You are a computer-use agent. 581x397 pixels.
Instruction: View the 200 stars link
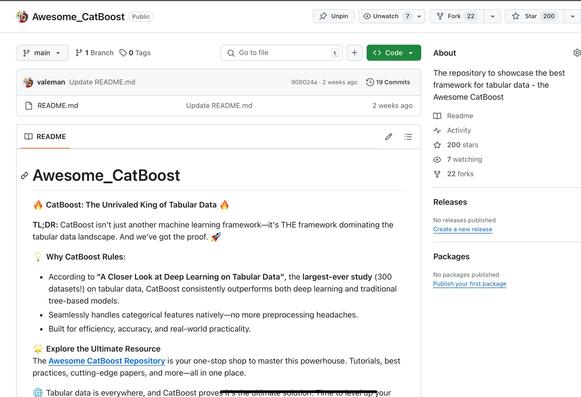pos(456,145)
